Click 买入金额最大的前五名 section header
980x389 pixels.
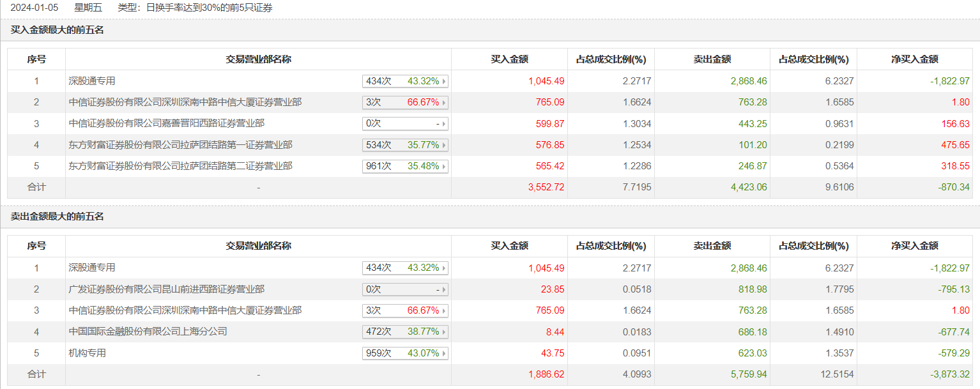[x=57, y=30]
